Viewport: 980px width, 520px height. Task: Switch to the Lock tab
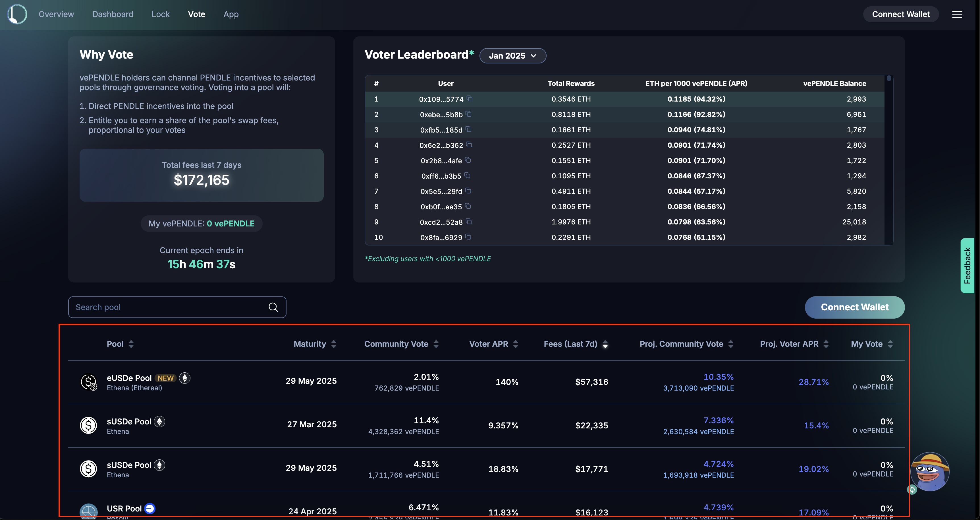(161, 14)
